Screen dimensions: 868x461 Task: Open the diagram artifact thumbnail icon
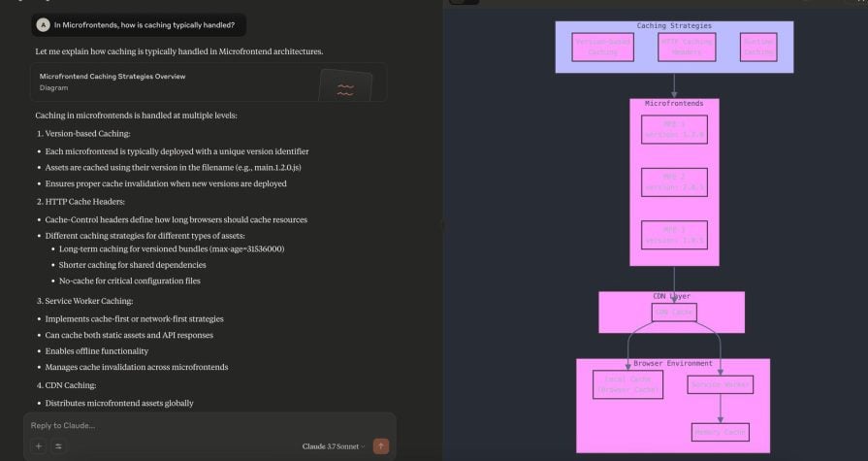click(x=345, y=85)
